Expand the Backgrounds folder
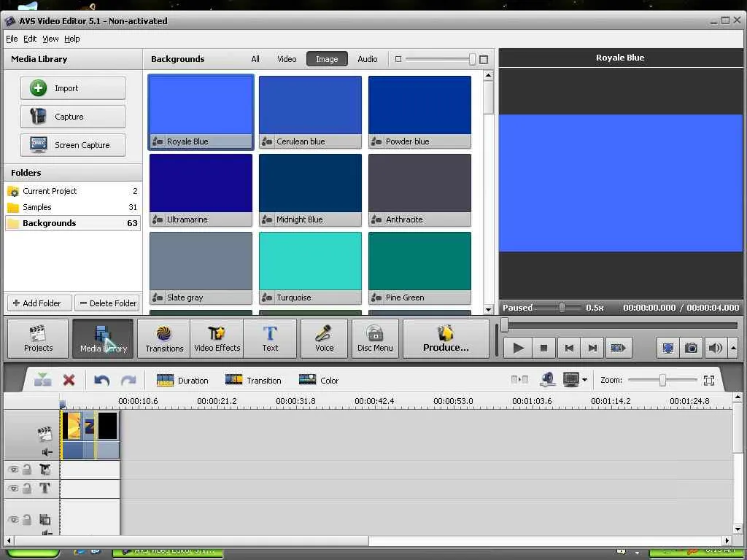Image resolution: width=747 pixels, height=560 pixels. (x=49, y=223)
